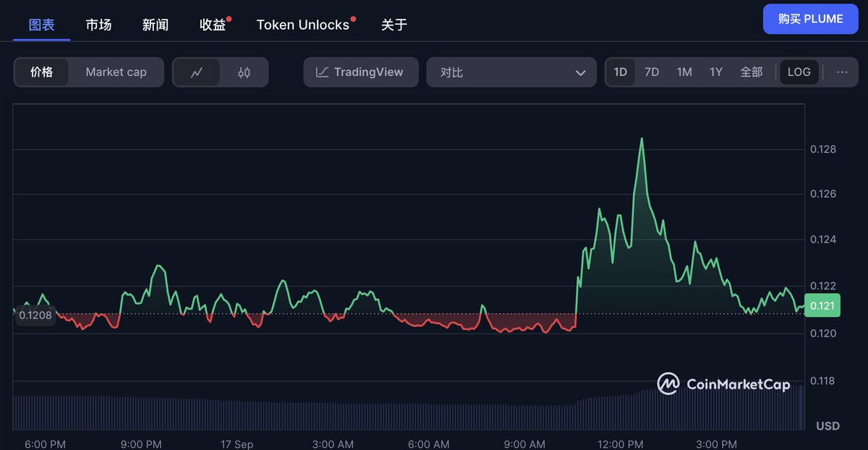
Task: Click the CoinMarketCap logo watermark
Action: tap(723, 384)
